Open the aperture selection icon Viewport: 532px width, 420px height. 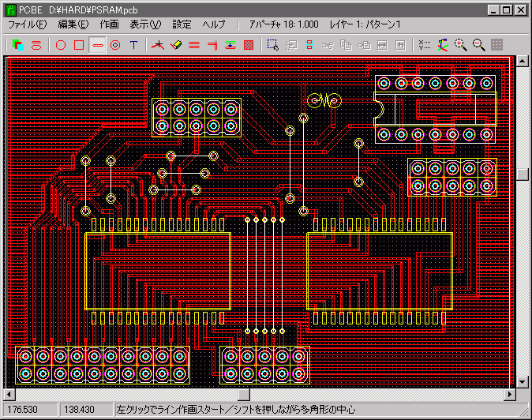pos(36,45)
